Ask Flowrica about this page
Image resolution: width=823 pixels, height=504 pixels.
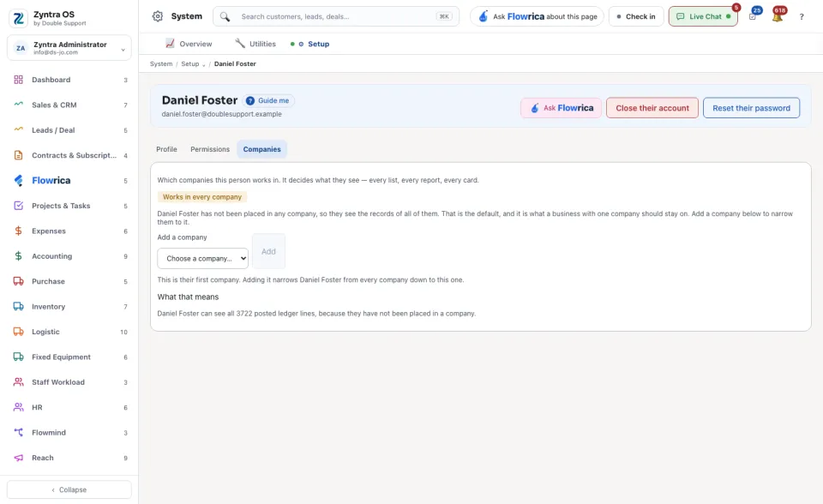pyautogui.click(x=537, y=17)
